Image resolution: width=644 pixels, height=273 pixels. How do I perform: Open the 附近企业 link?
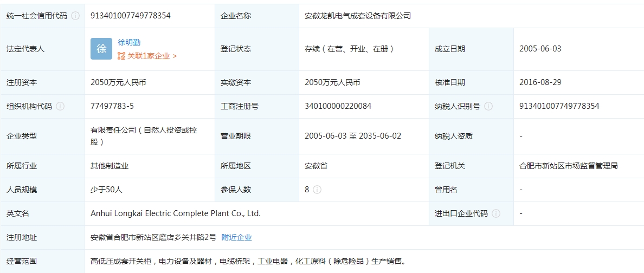(x=236, y=237)
